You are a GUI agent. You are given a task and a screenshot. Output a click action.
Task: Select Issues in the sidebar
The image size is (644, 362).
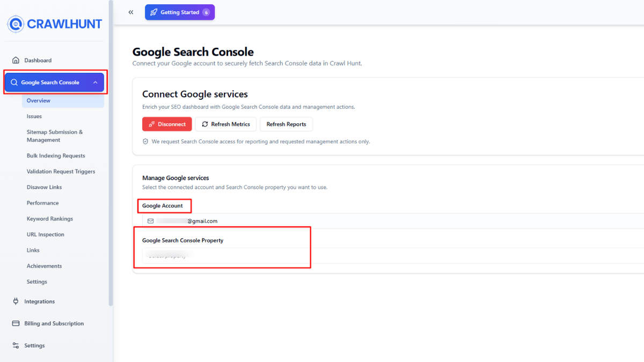[34, 116]
